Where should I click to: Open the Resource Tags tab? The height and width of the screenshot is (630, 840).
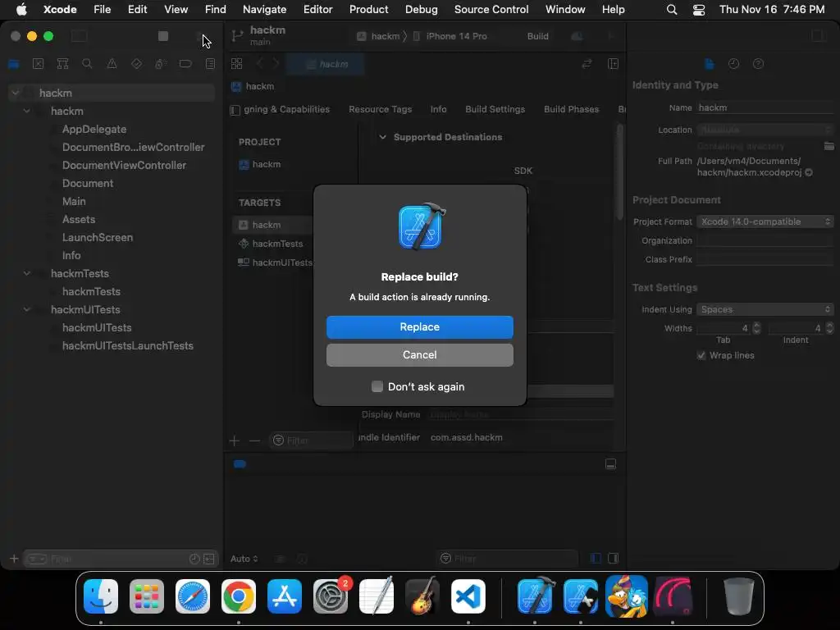[381, 109]
